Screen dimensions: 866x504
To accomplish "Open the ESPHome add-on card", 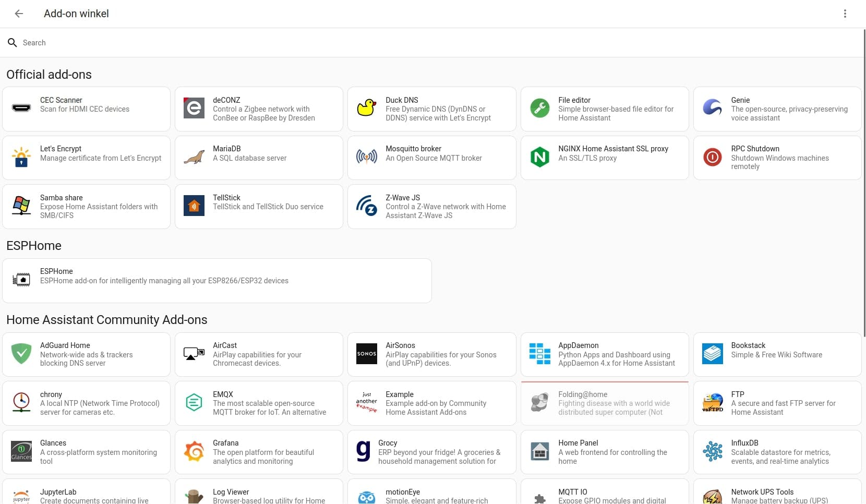I will click(x=217, y=280).
